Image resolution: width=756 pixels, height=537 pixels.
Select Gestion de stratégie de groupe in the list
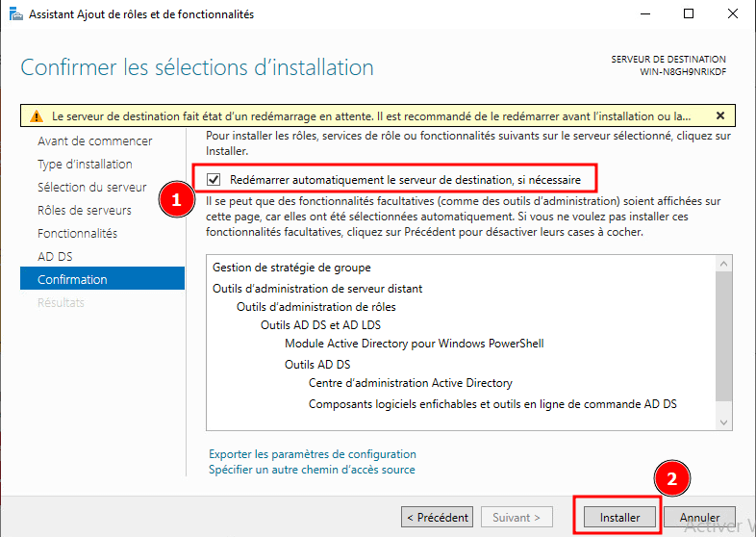(x=291, y=268)
